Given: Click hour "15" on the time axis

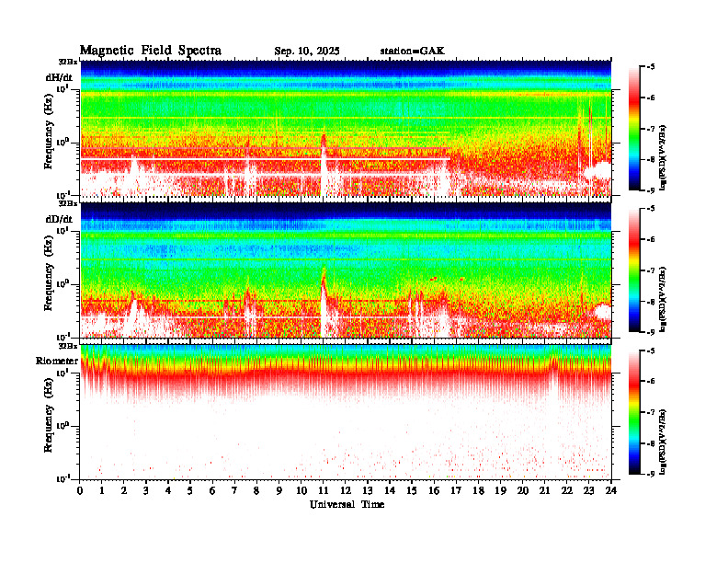Looking at the screenshot, I should 412,490.
